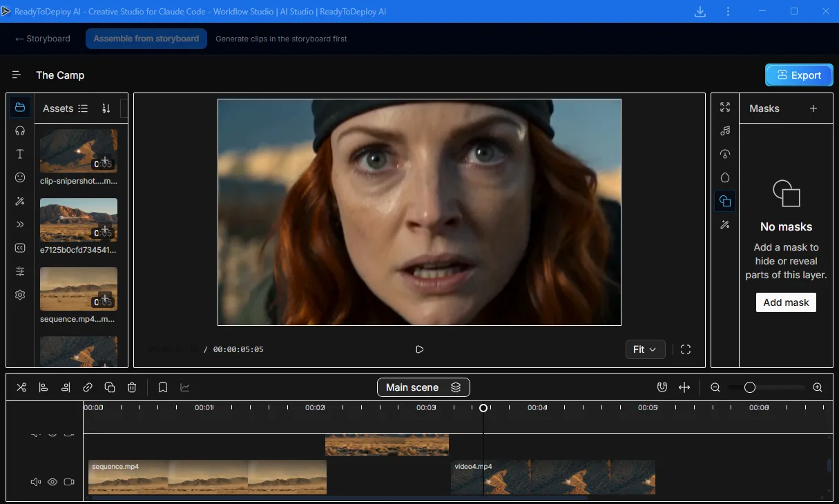
Task: Hide the sequence.mp4 track with eye icon
Action: (x=52, y=482)
